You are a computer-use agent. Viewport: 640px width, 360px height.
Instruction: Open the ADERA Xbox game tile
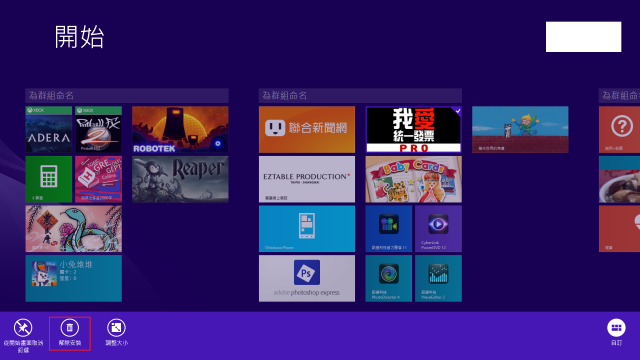[49, 129]
